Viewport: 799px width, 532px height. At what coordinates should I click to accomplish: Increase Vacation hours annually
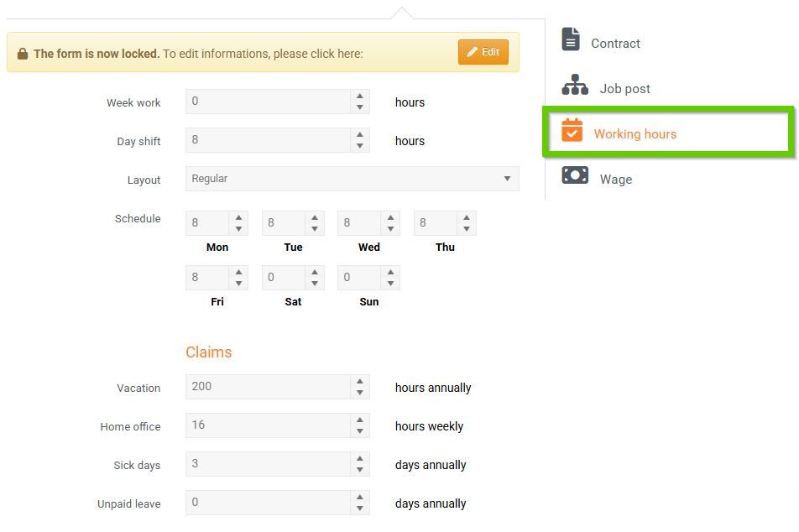click(360, 382)
